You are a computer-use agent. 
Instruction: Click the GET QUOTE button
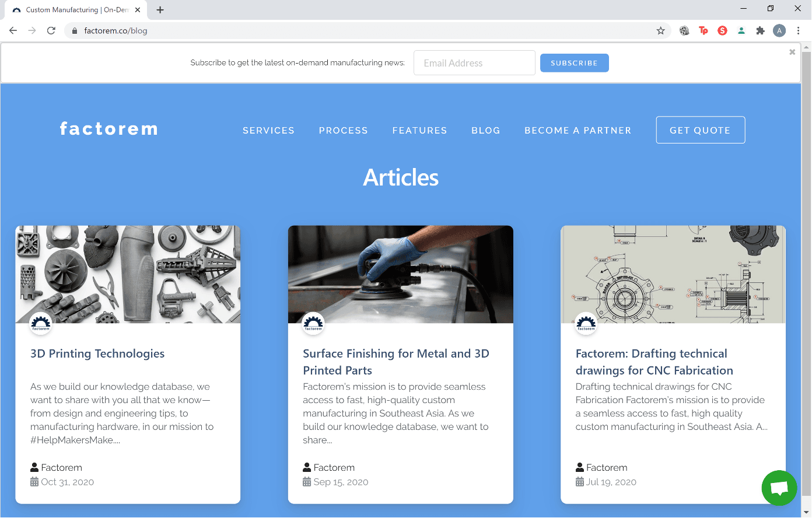click(x=700, y=130)
